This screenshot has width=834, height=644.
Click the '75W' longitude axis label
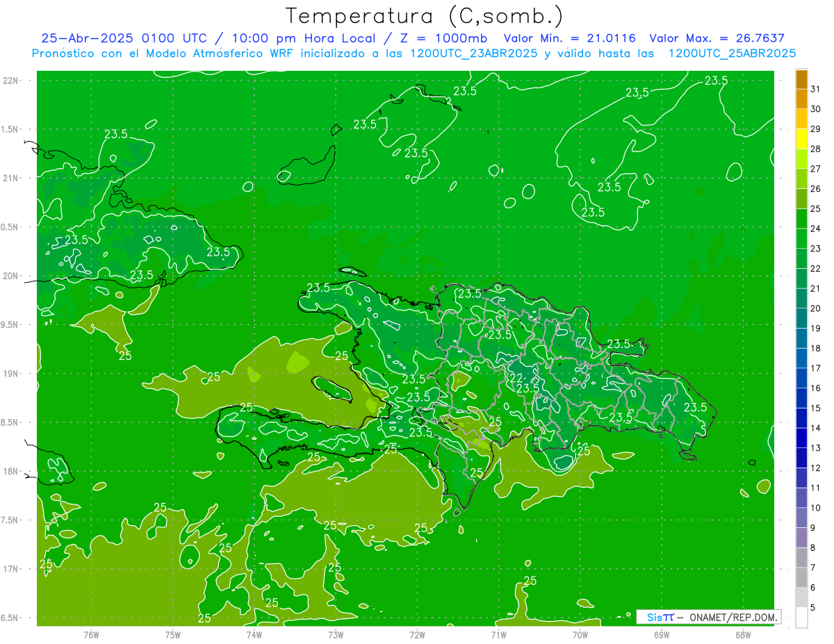coord(172,634)
